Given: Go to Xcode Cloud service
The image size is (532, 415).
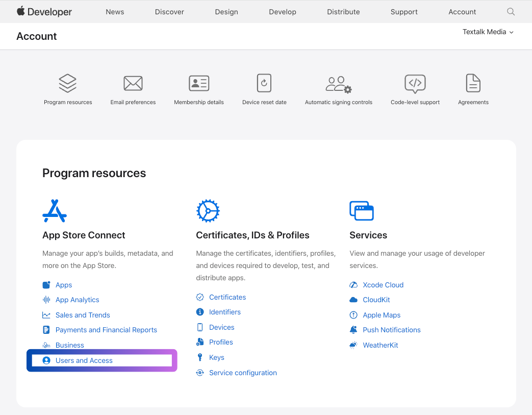Looking at the screenshot, I should 383,285.
